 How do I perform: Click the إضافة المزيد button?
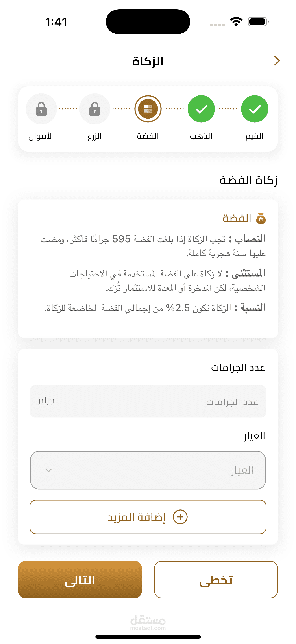[148, 517]
